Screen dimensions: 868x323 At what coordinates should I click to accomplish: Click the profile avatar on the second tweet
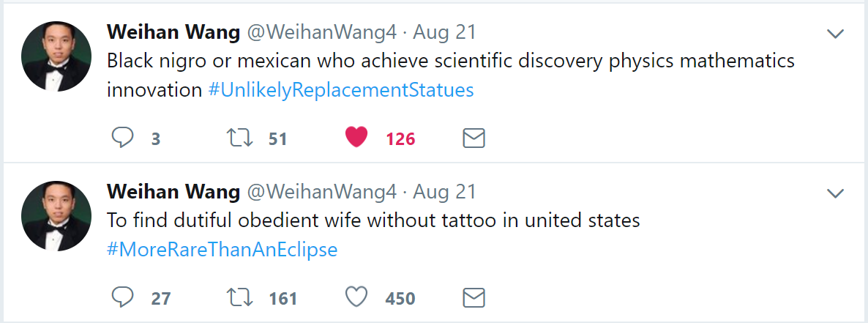coord(56,216)
